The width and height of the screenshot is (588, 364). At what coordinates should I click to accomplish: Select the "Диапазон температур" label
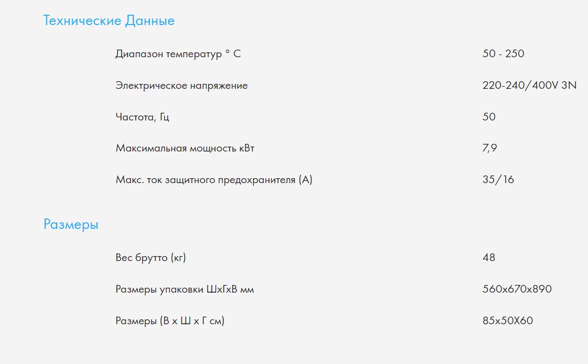pos(169,54)
